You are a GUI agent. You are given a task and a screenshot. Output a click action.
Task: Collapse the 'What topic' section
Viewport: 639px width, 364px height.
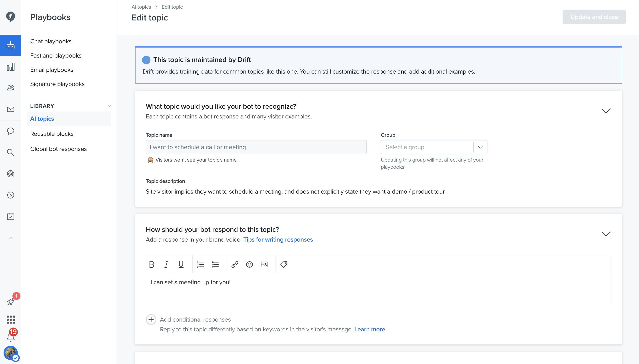(x=606, y=110)
